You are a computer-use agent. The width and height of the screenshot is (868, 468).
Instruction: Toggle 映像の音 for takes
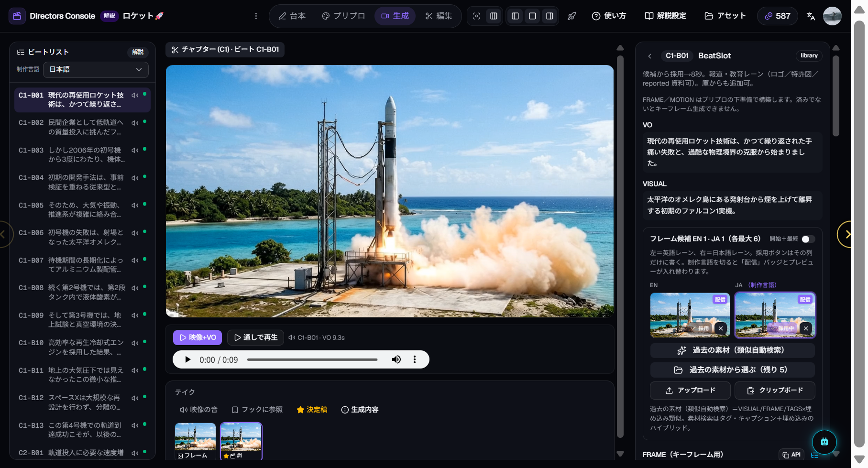pyautogui.click(x=198, y=410)
